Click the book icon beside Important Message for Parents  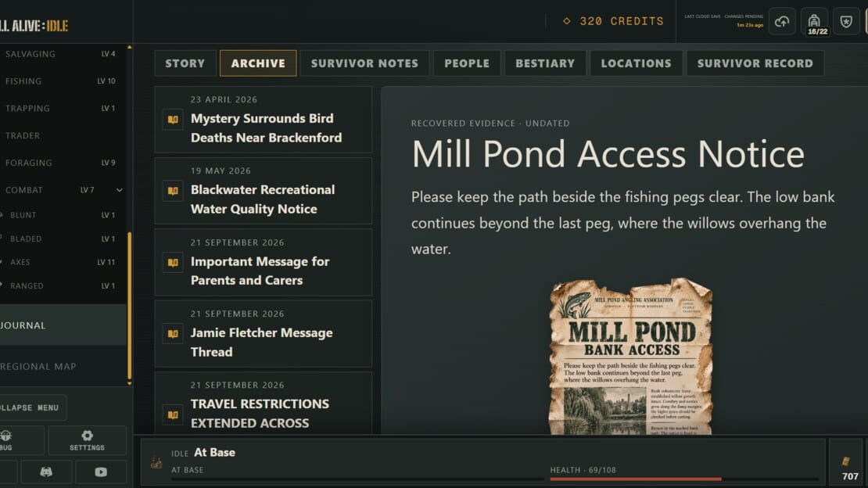(173, 263)
